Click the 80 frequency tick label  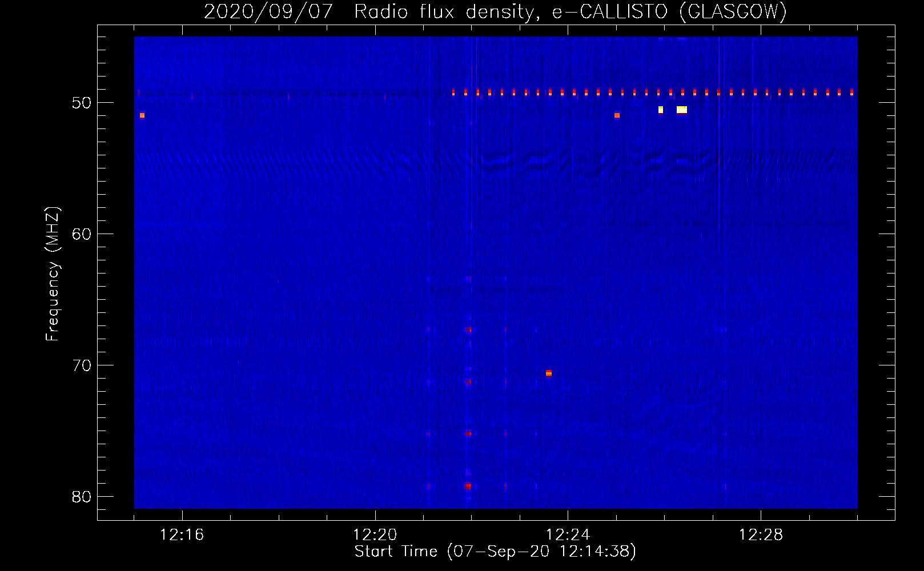82,497
